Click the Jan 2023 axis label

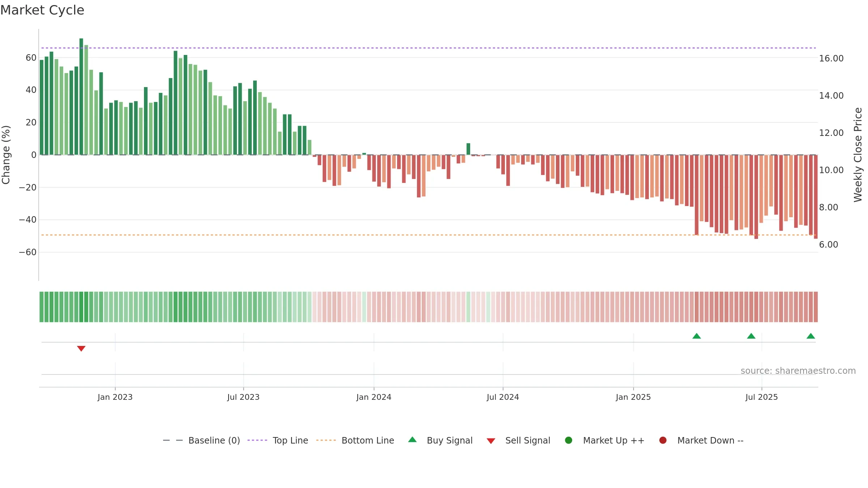coord(115,397)
